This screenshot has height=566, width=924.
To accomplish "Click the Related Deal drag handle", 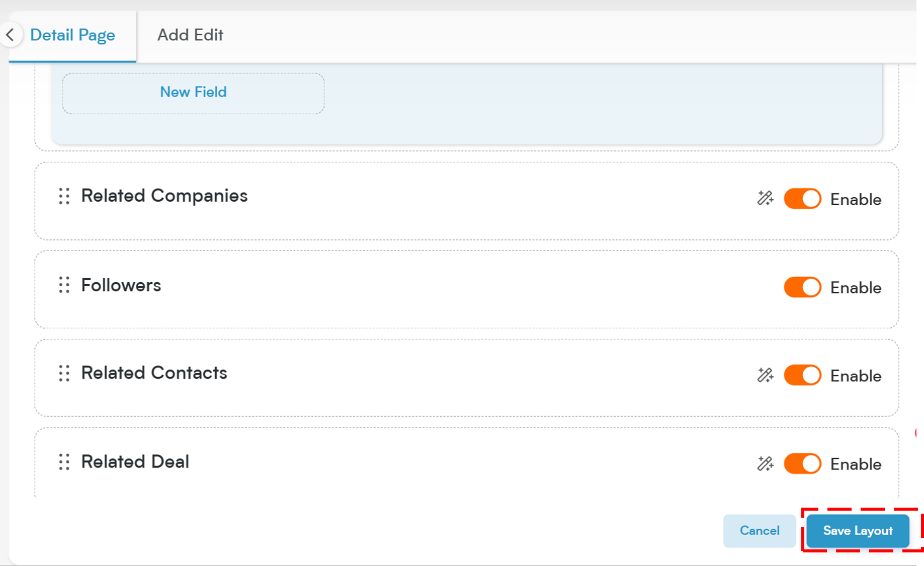I will click(64, 462).
